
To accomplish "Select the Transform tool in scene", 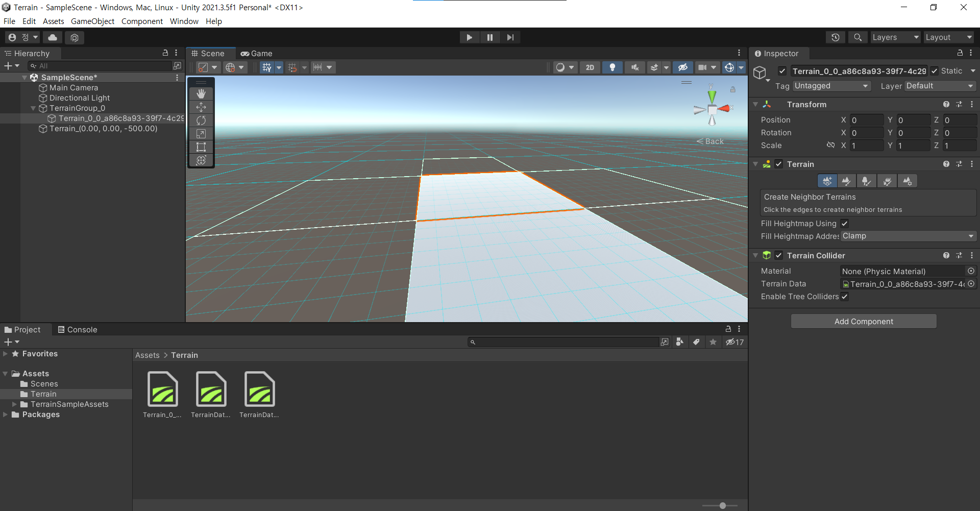I will coord(201,160).
